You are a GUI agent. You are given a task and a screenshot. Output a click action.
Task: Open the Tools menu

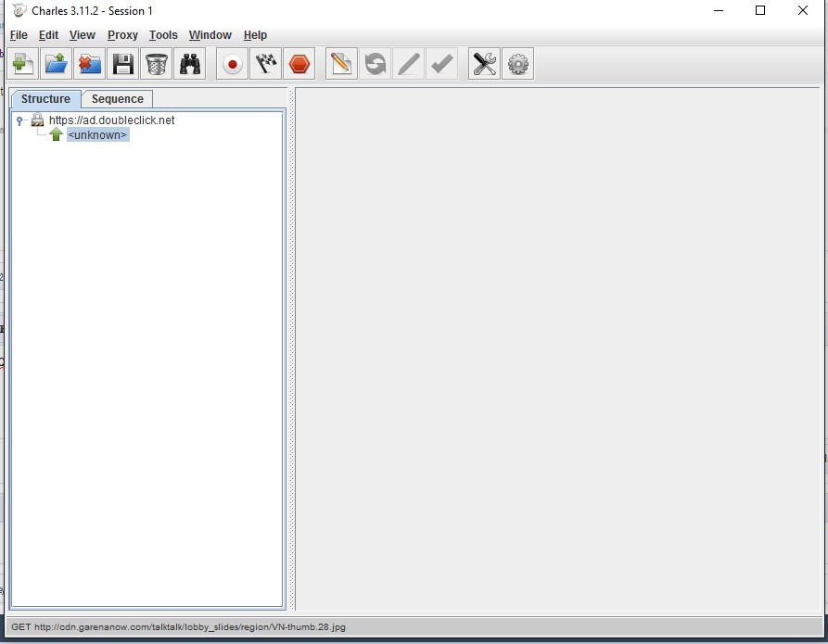(x=163, y=35)
